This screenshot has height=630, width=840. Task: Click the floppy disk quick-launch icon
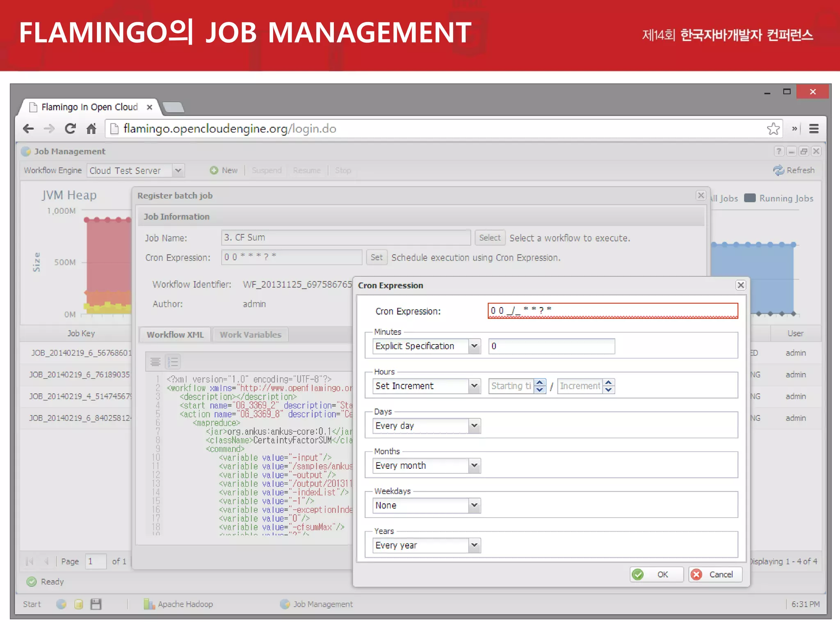[x=96, y=604]
